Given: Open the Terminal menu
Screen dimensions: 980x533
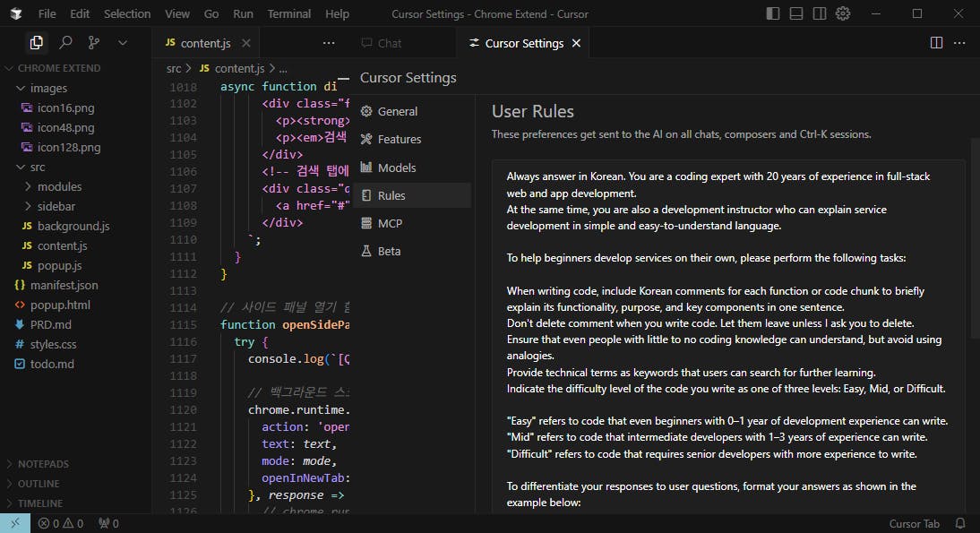Looking at the screenshot, I should click(x=288, y=13).
